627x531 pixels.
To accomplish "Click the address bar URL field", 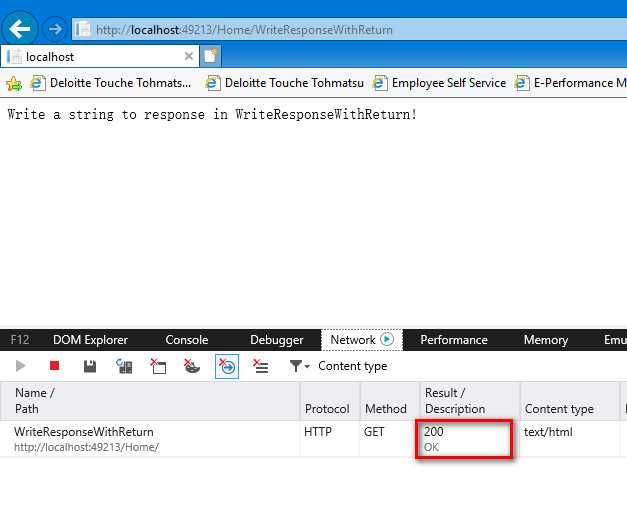I will click(x=349, y=30).
